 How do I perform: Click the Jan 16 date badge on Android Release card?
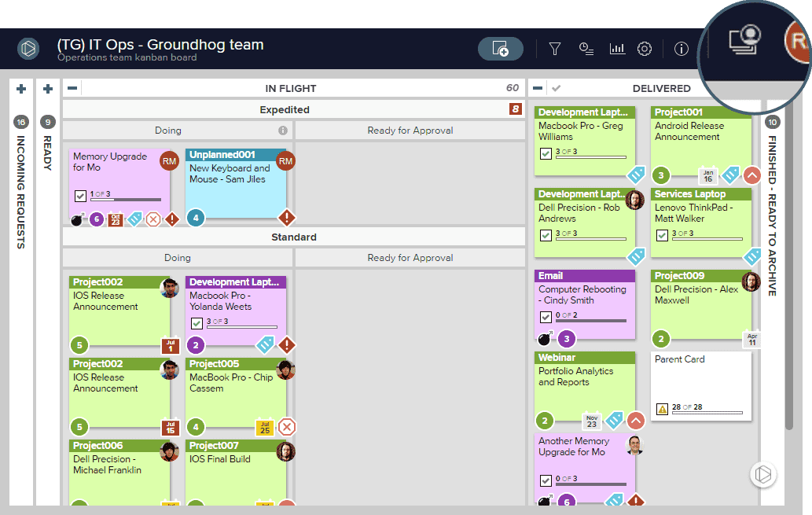click(708, 176)
